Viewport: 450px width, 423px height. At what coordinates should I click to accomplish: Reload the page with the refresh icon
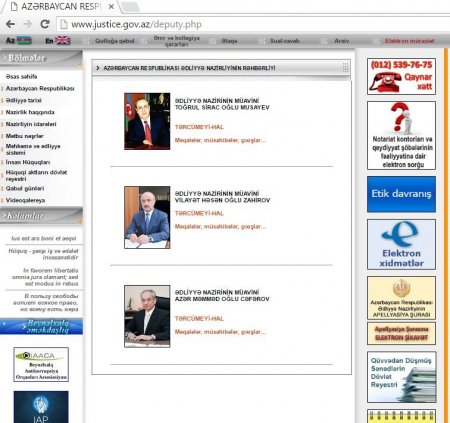pos(45,24)
